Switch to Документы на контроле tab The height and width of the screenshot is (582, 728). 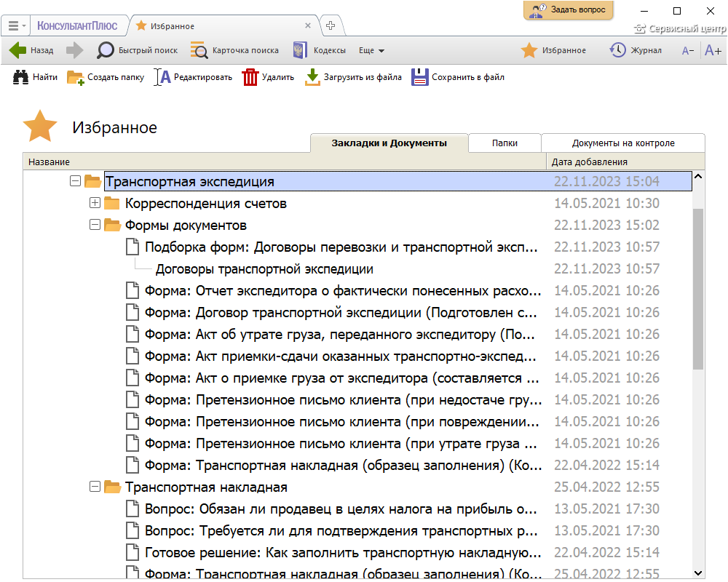(x=623, y=143)
